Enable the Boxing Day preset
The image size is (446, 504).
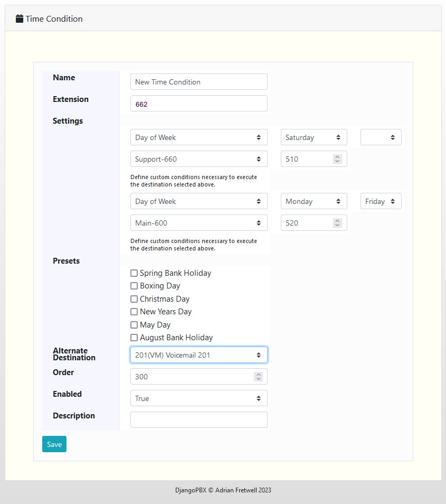tap(134, 286)
